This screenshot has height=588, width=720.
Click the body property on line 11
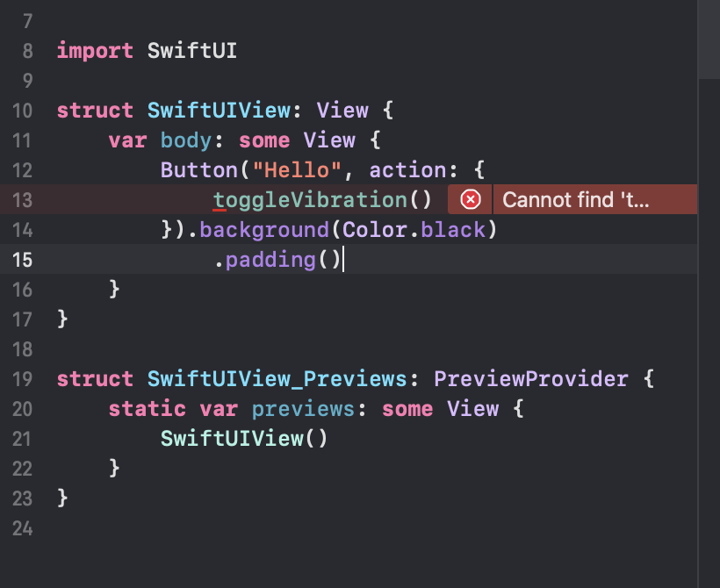pos(186,140)
